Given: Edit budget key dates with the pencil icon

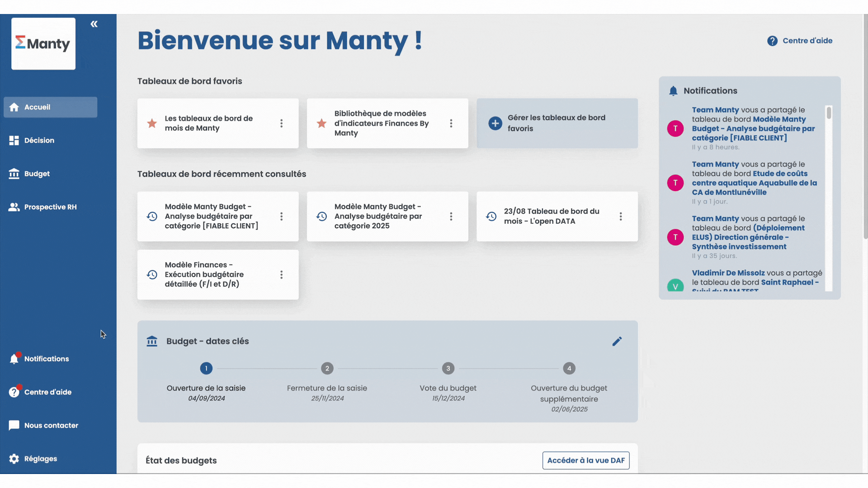Looking at the screenshot, I should click(617, 341).
